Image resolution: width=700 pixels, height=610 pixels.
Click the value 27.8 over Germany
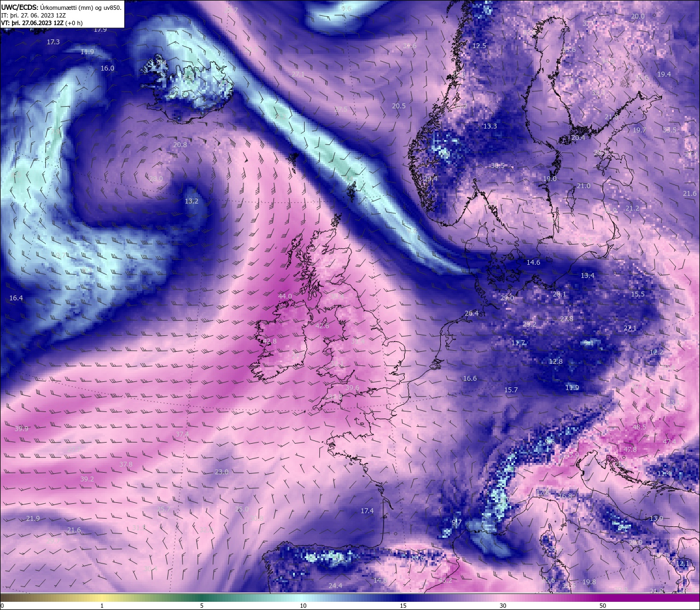(567, 318)
